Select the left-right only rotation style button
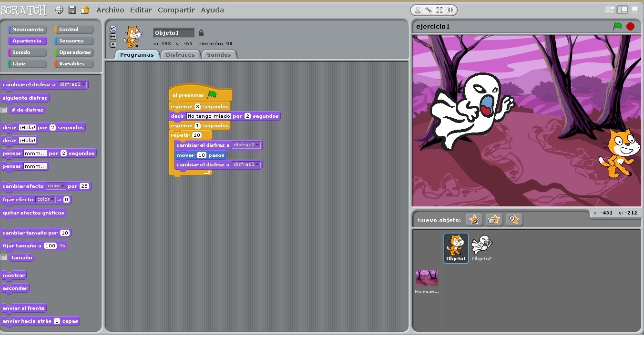Viewport: 644px width, 337px height. point(113,37)
